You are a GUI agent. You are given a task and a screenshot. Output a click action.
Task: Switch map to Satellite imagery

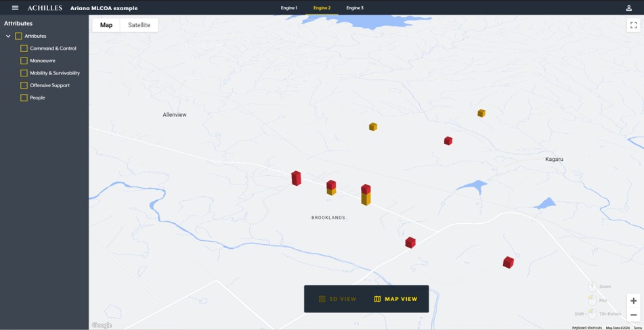pyautogui.click(x=139, y=25)
